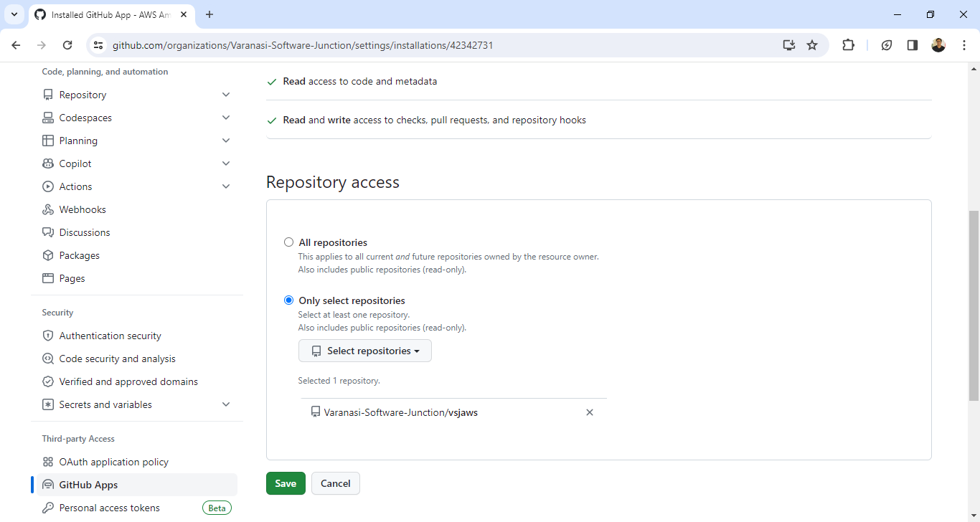
Task: Select the Only select repositories radio button
Action: tap(288, 300)
